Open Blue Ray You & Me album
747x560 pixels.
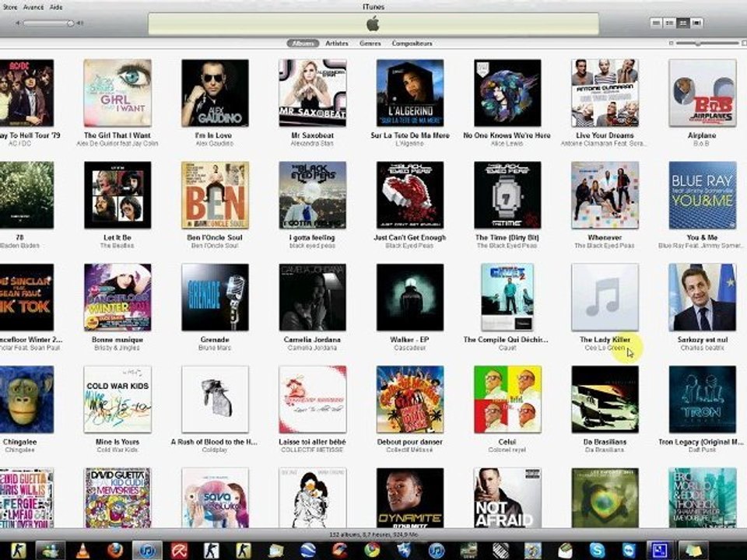(702, 194)
